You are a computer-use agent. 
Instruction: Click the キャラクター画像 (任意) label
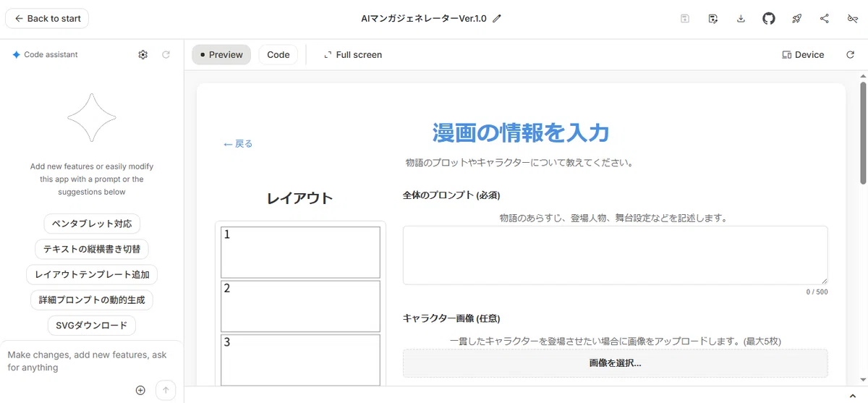451,318
